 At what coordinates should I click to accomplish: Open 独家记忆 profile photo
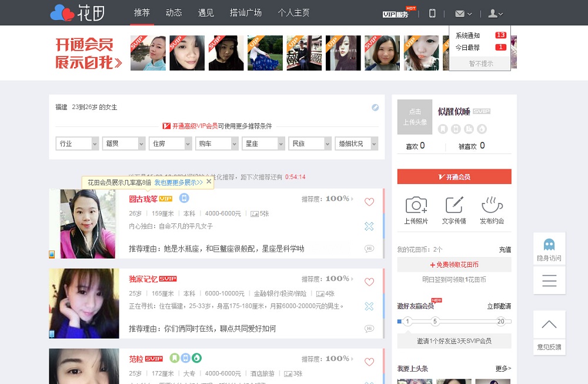[x=84, y=303]
